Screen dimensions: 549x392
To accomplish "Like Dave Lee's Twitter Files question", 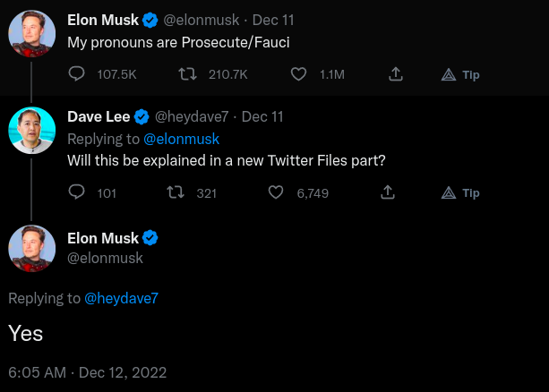I will pyautogui.click(x=277, y=192).
